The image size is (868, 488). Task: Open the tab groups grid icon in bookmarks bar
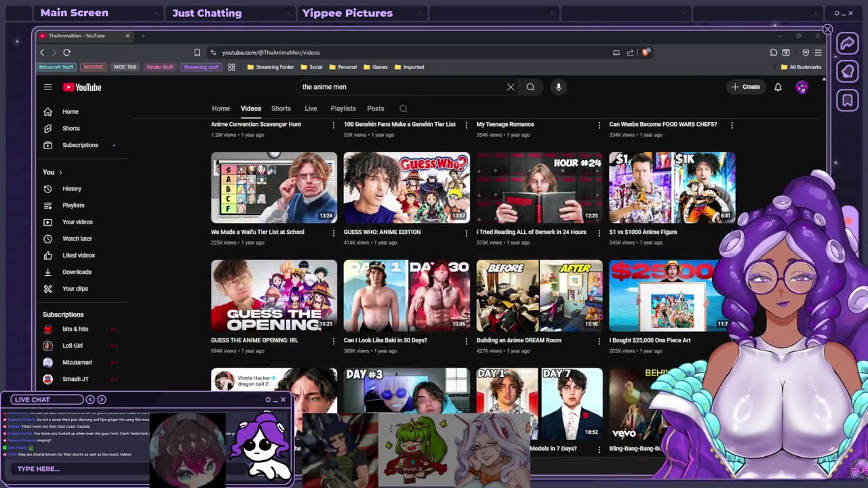[231, 67]
